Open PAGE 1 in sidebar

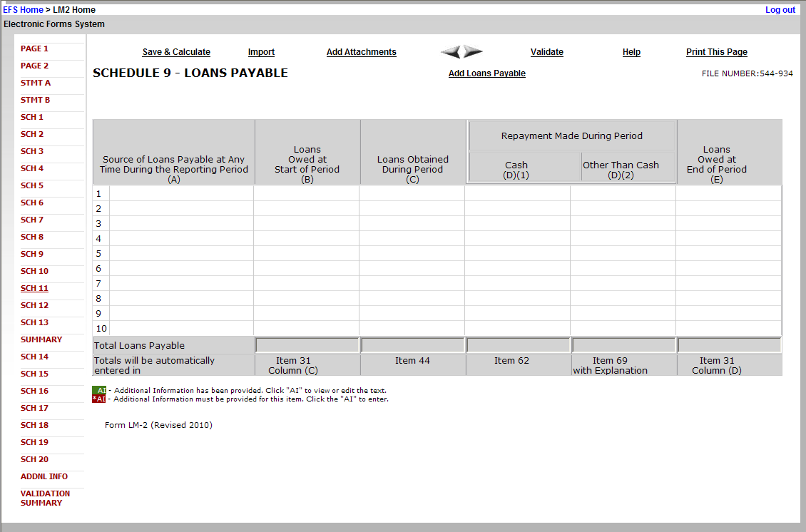(34, 48)
